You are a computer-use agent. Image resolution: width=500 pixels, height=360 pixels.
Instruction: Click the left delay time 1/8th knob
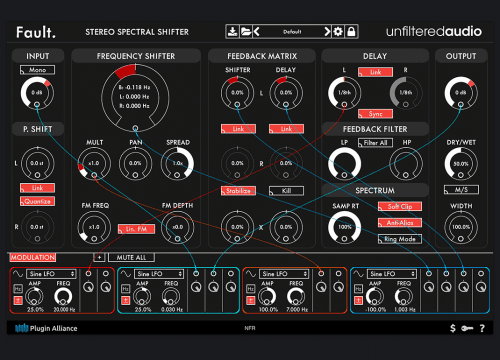coord(345,93)
